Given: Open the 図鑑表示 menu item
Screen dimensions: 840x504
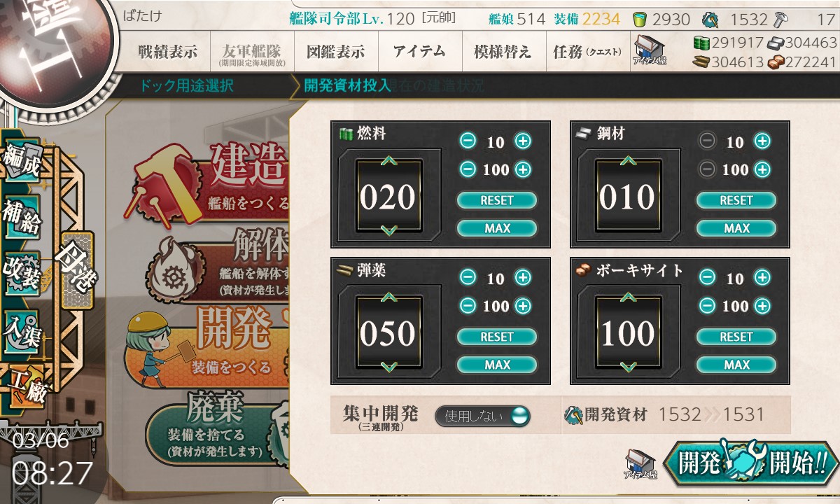Looking at the screenshot, I should pyautogui.click(x=336, y=52).
